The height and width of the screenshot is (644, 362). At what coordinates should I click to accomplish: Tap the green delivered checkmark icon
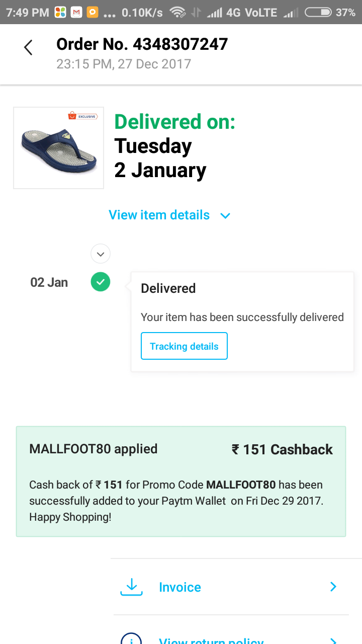(101, 282)
